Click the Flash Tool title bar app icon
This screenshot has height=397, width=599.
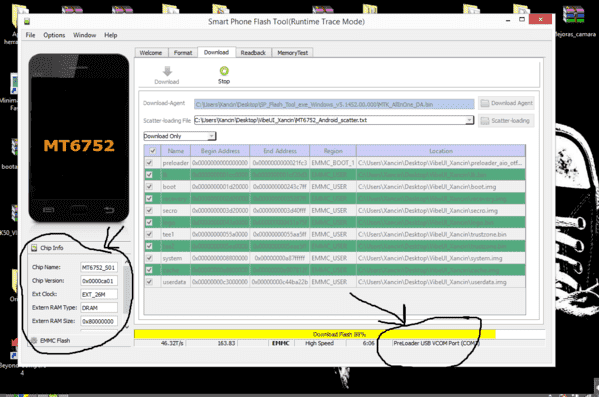(x=27, y=21)
